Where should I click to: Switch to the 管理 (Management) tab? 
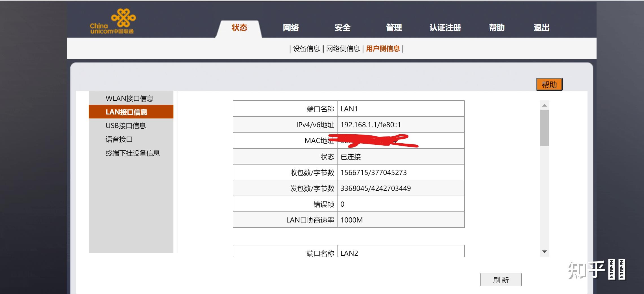(x=394, y=28)
